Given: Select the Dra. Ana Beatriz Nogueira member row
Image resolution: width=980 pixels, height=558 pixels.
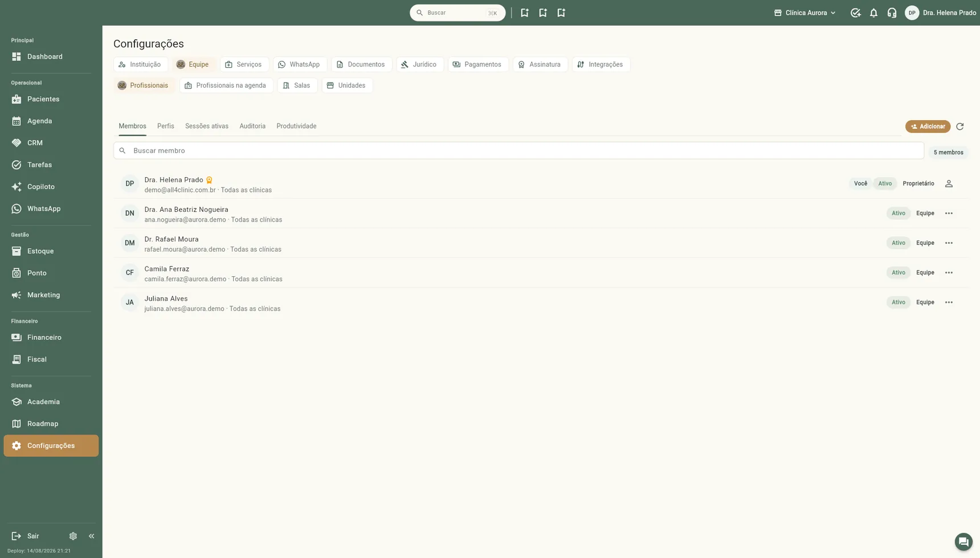Looking at the screenshot, I should (541, 214).
